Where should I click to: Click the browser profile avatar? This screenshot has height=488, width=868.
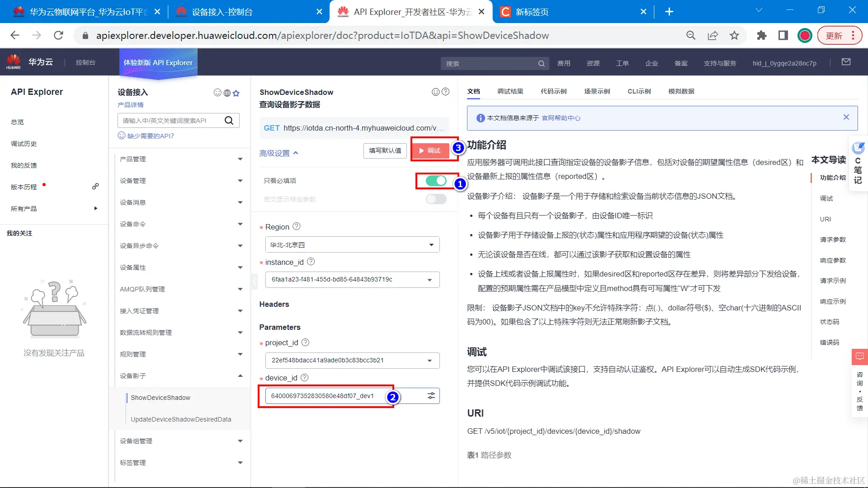[x=805, y=35]
